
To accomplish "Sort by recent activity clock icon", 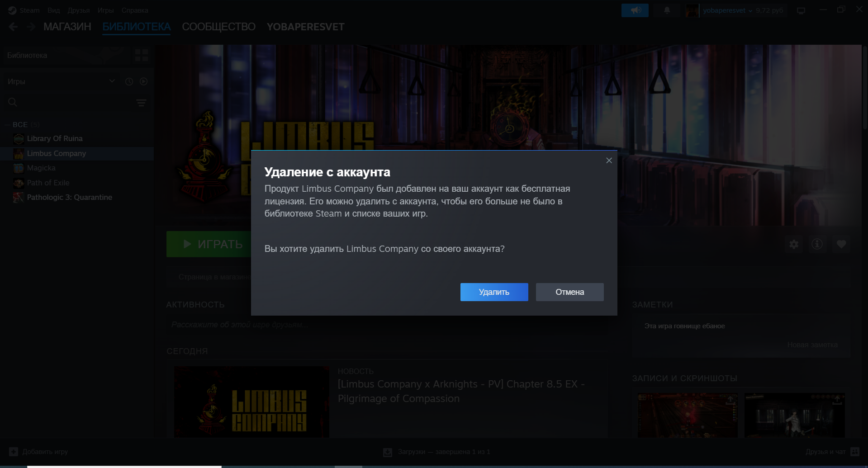I will point(129,81).
